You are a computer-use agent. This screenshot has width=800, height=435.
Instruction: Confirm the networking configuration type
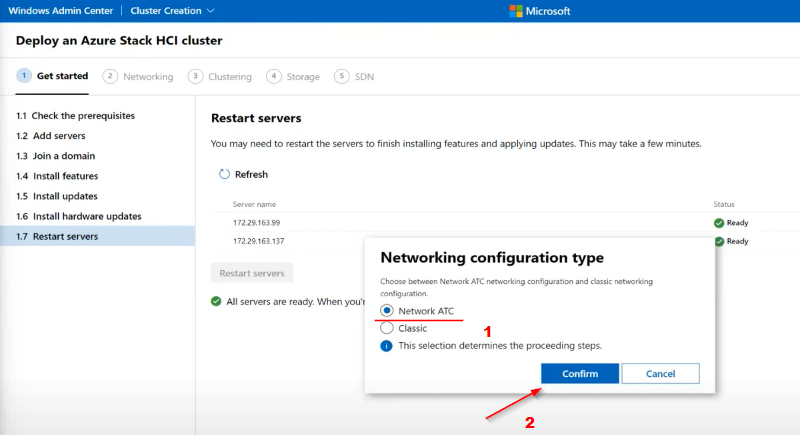click(x=580, y=373)
